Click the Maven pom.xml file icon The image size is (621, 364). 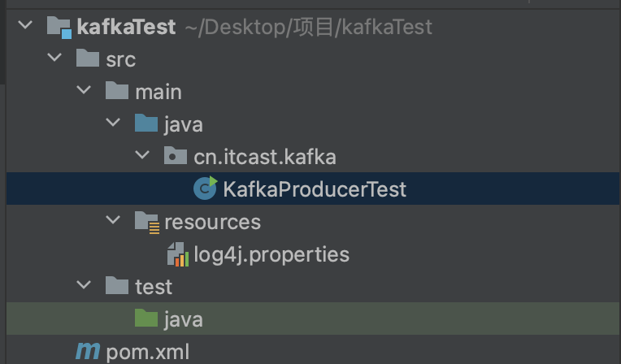click(x=88, y=351)
